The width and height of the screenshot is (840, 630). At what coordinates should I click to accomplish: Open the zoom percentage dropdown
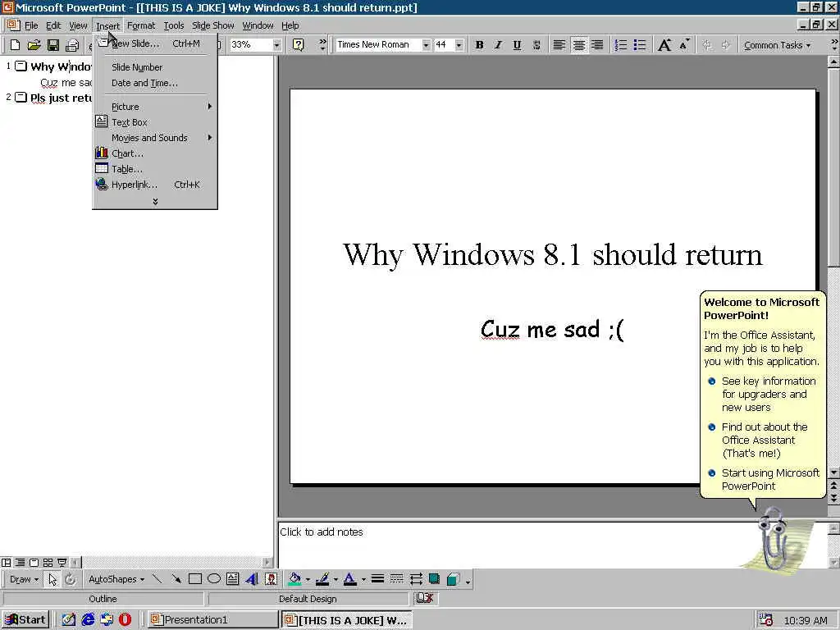tap(276, 45)
